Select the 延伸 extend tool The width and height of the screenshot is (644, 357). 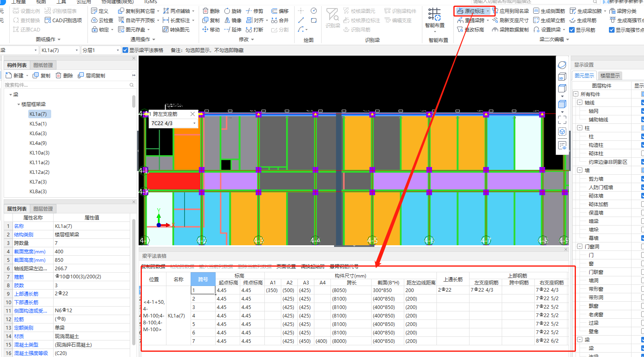(x=233, y=29)
